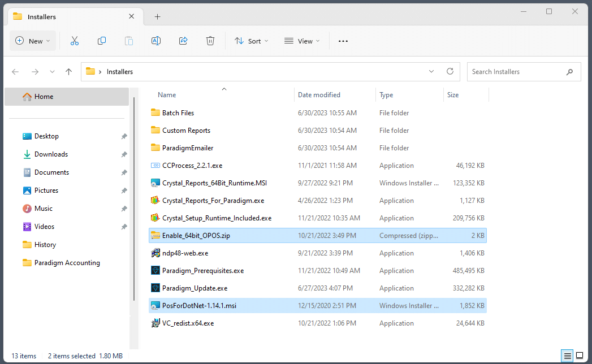Select Crystal_Setup_Runtime_Included.exe file name

click(x=217, y=218)
